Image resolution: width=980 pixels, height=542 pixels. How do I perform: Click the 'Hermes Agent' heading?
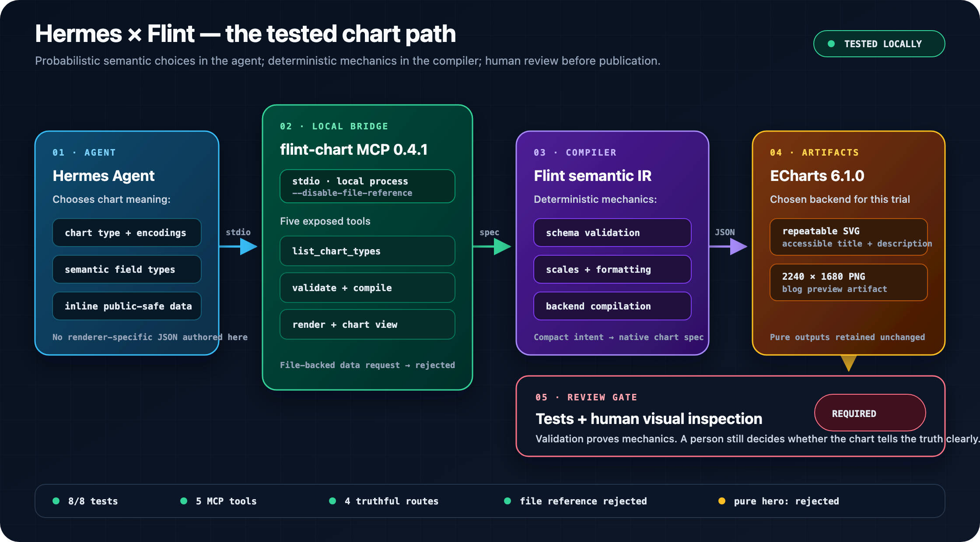[x=104, y=176]
